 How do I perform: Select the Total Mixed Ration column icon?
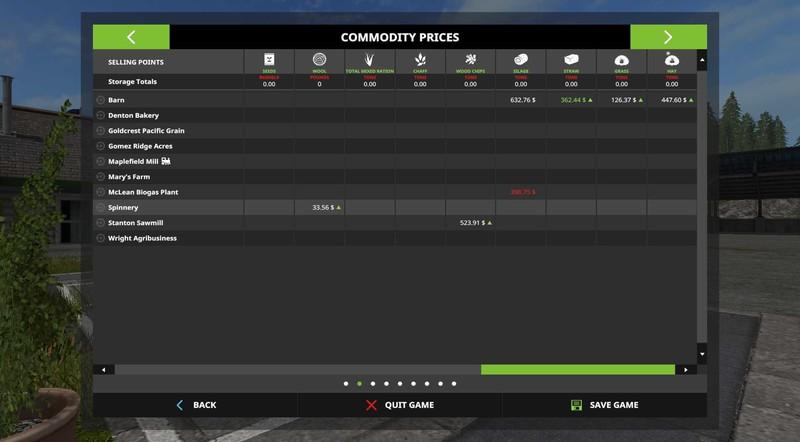pos(369,60)
